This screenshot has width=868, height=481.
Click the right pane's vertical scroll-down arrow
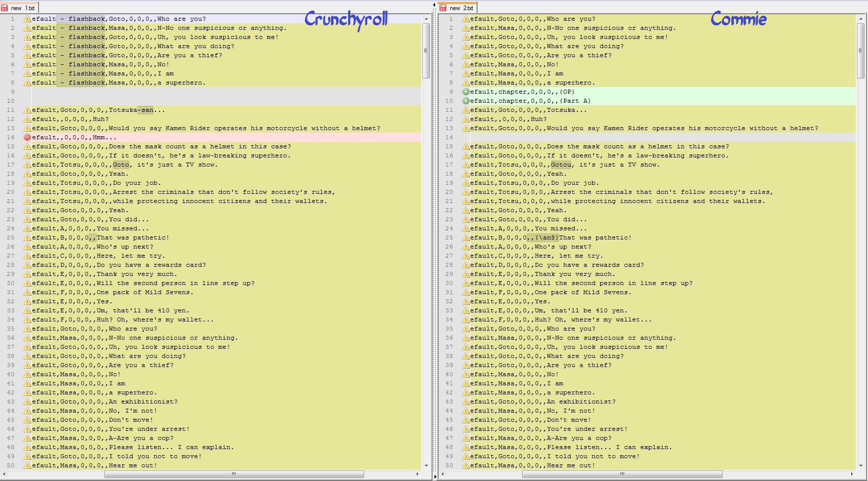[860, 465]
